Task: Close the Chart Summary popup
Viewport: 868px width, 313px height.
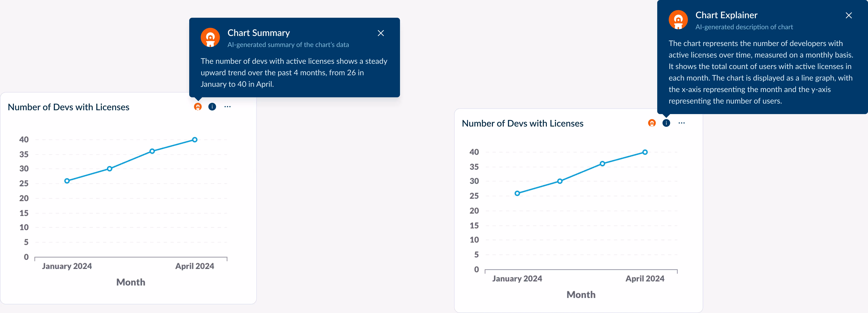Action: [381, 33]
